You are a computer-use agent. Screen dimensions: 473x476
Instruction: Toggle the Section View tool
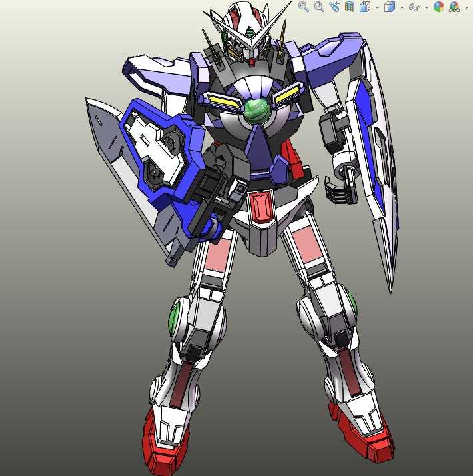(350, 7)
